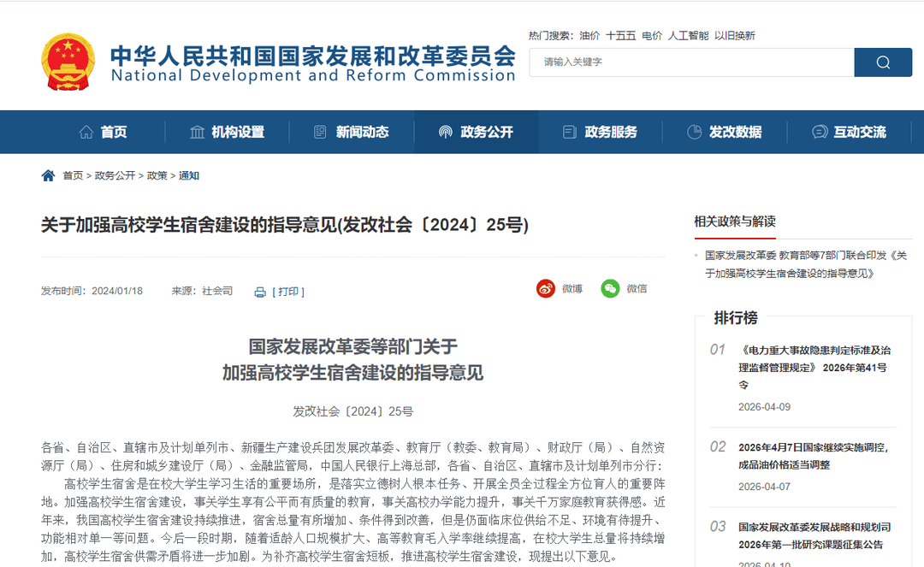This screenshot has height=567, width=924.
Task: Click the broadcast icon beside 政务公开
Action: [446, 132]
